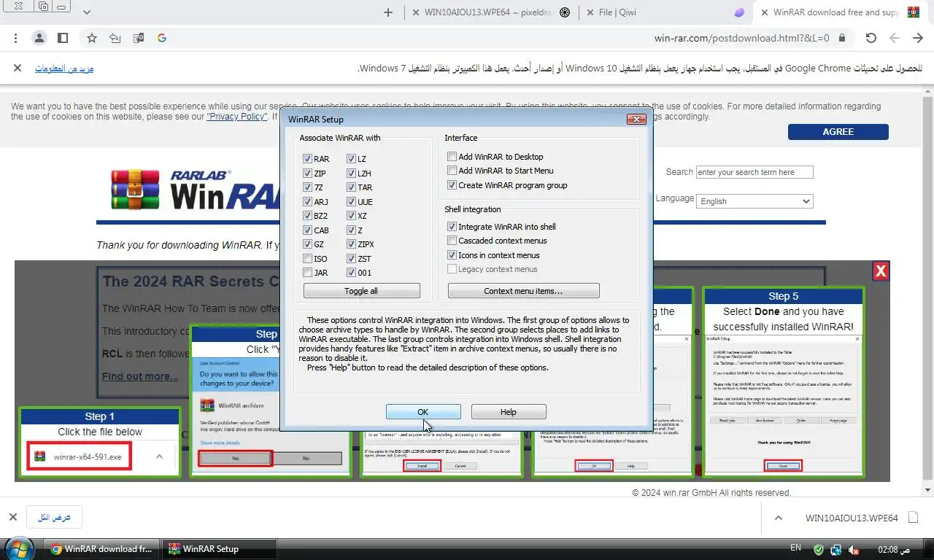
Task: Open Chrome three-dot menu
Action: (x=16, y=38)
